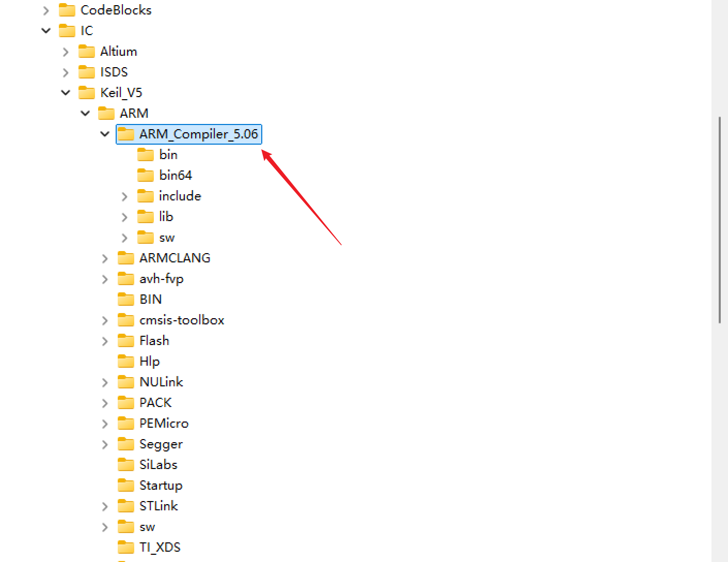Image resolution: width=728 pixels, height=562 pixels.
Task: Select the bin64 tree label
Action: 176,176
